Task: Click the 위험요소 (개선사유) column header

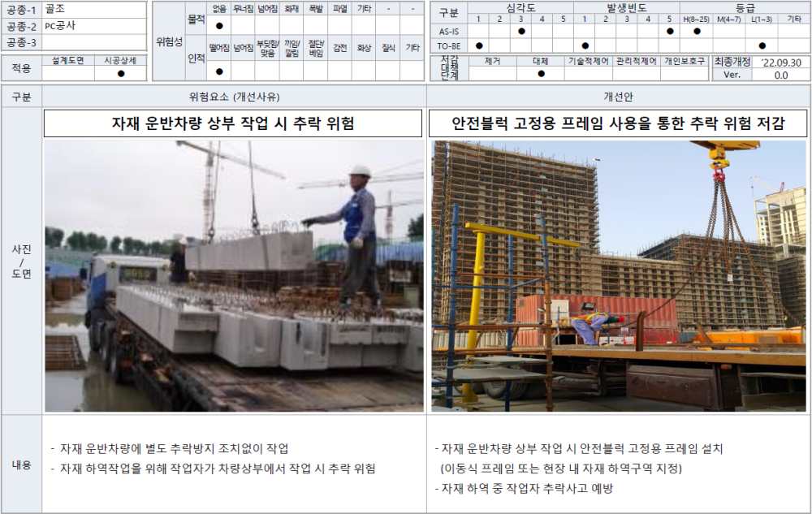Action: click(235, 97)
